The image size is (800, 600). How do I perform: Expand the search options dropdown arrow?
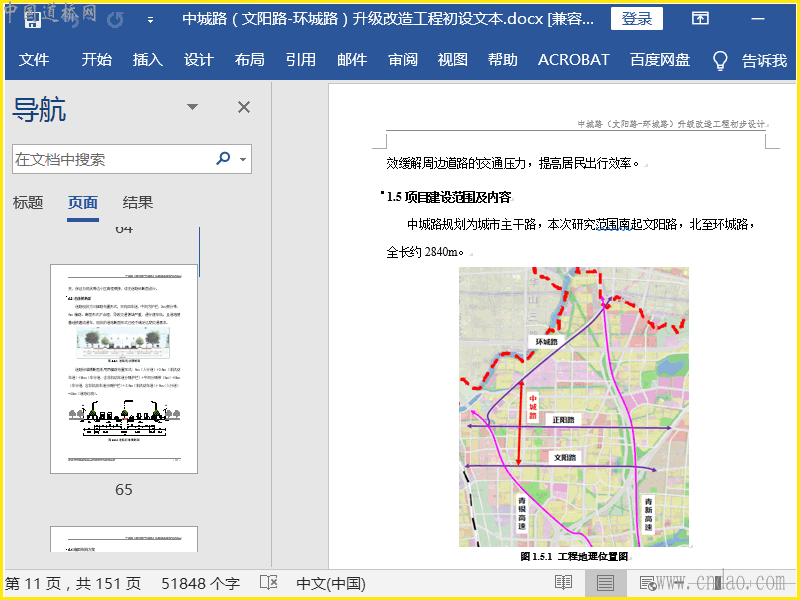point(243,159)
